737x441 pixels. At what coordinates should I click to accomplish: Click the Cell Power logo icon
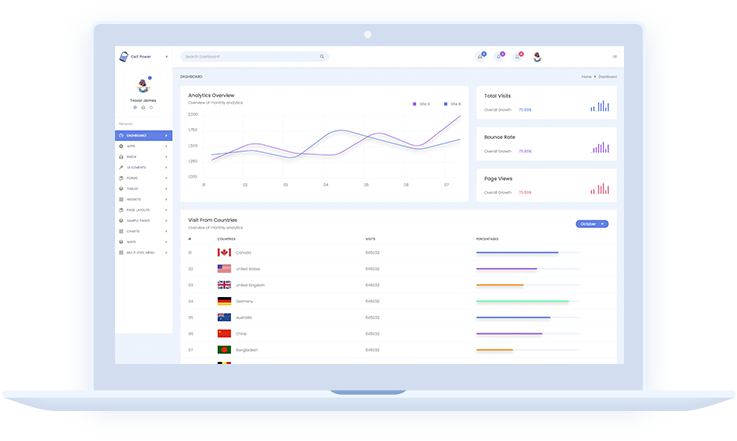point(123,57)
